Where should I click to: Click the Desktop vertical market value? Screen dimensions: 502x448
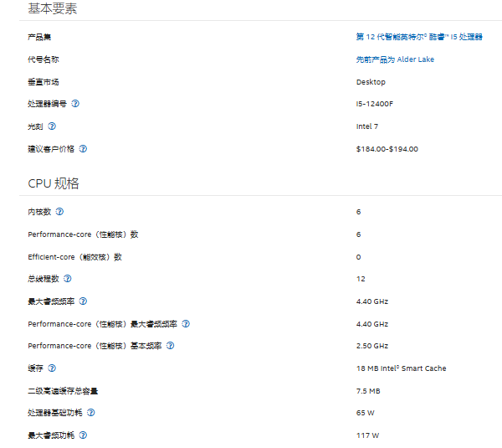[371, 82]
